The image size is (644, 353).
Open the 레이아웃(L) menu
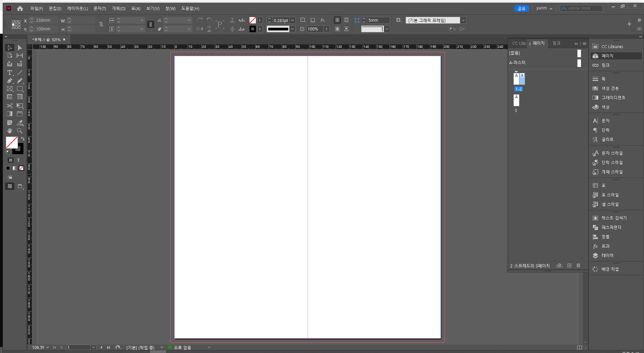pyautogui.click(x=77, y=8)
